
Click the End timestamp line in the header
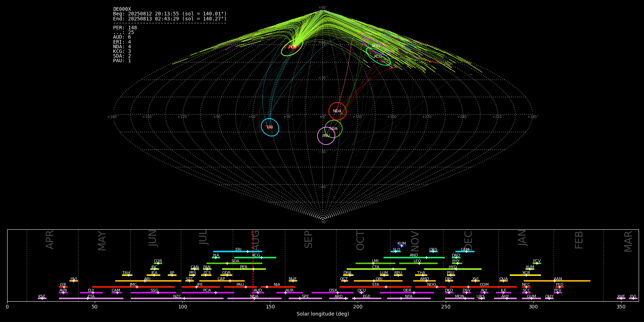170,19
